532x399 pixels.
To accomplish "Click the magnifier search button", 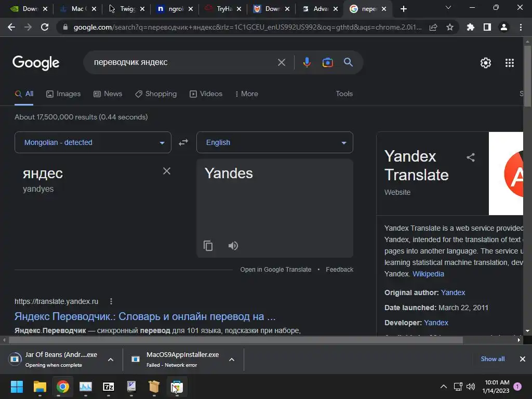I will 348,62.
